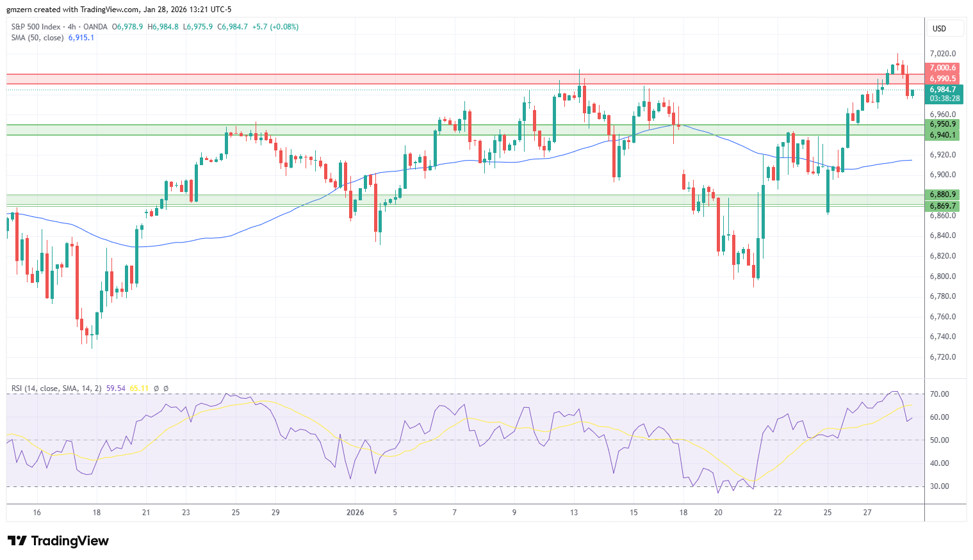973x560 pixels.
Task: Click the red 7,000.6 price label
Action: tap(943, 68)
